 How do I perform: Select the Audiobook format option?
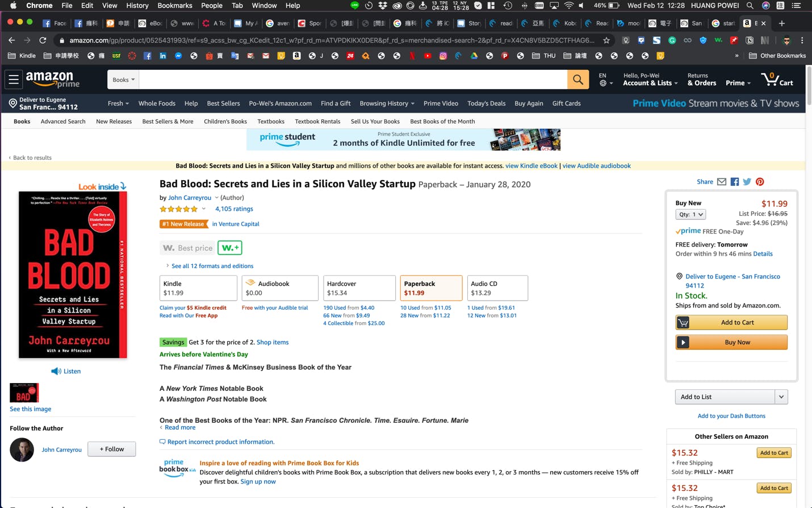pos(280,288)
